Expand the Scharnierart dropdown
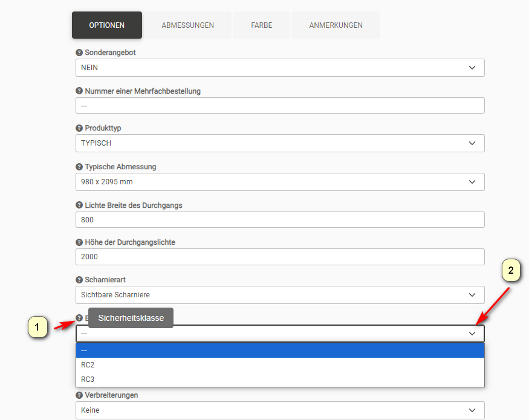 [280, 295]
